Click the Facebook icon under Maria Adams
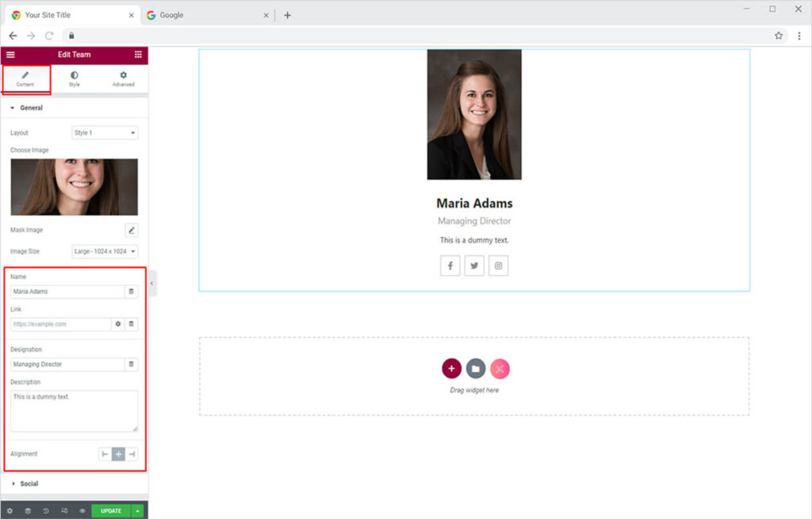This screenshot has width=812, height=519. 450,266
